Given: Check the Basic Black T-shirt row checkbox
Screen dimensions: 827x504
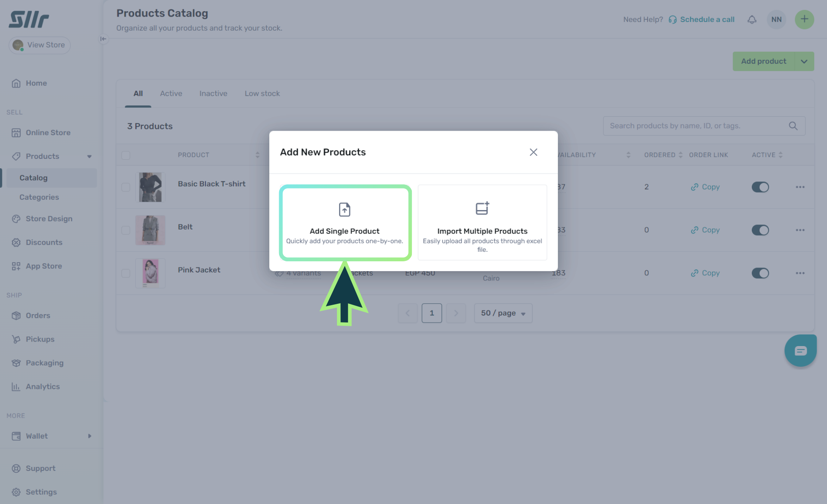Looking at the screenshot, I should coord(126,187).
